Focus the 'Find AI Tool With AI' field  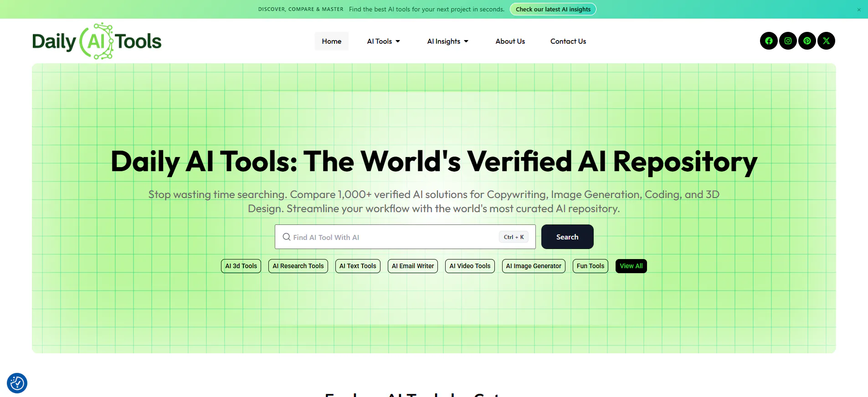405,237
